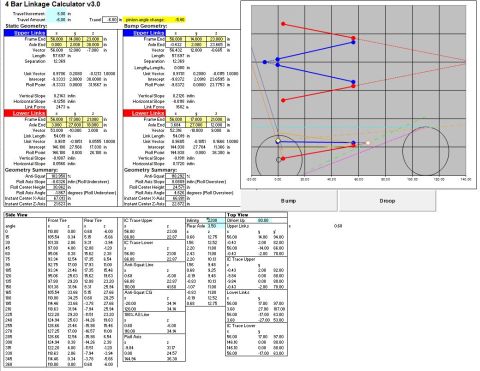Select Bump Upper Links Frame End x cell
The width and height of the screenshot is (480, 371).
(x=175, y=39)
